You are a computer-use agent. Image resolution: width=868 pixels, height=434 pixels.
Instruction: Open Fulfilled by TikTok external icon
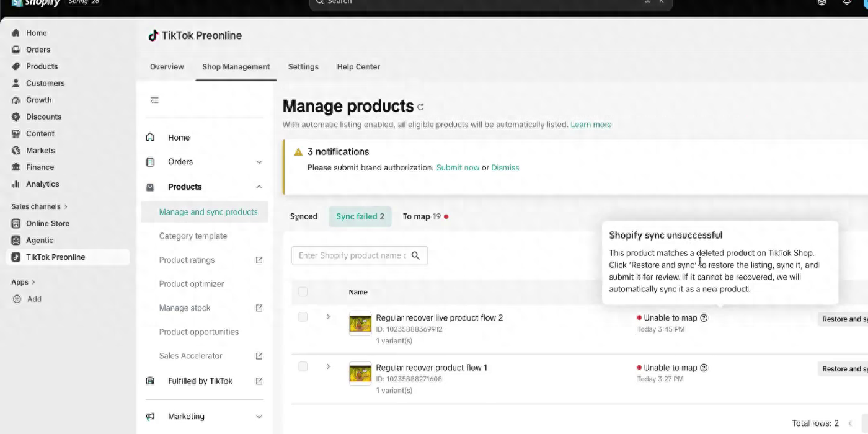259,381
